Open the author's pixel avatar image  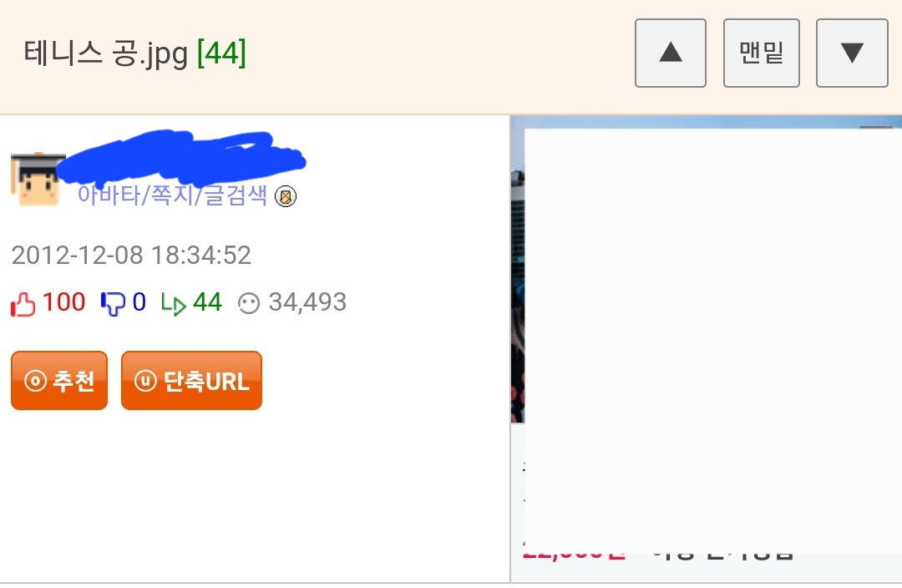[36, 179]
